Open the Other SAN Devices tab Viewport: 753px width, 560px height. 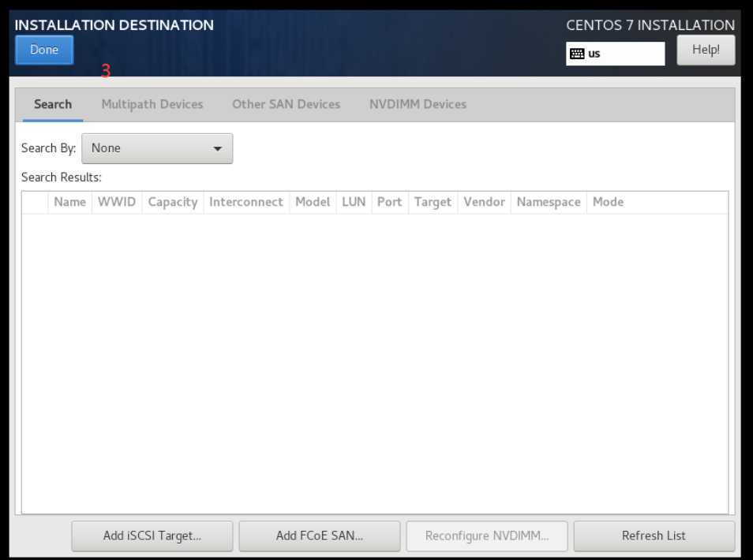coord(287,104)
